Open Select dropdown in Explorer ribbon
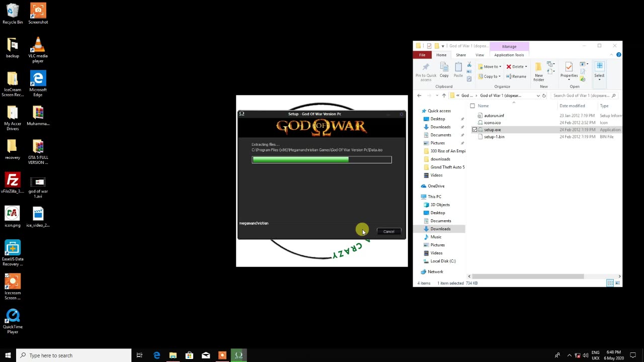This screenshot has height=362, width=644. click(599, 72)
